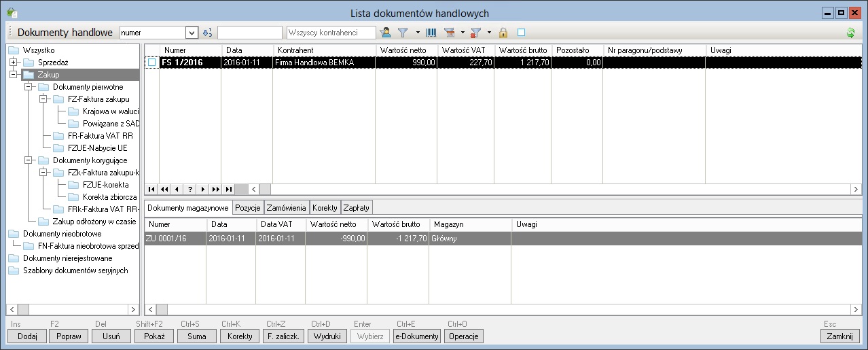Jump forward a page of records
868x350 pixels.
coord(216,189)
